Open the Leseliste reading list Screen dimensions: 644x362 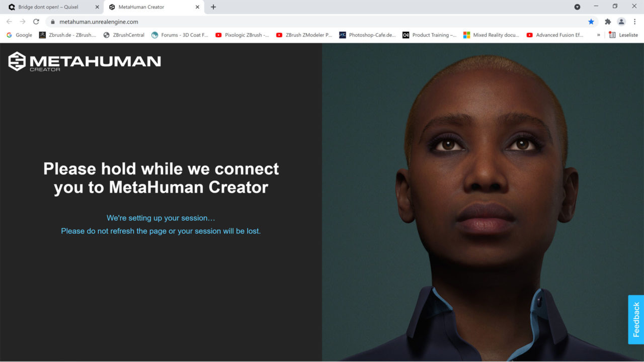coord(623,35)
